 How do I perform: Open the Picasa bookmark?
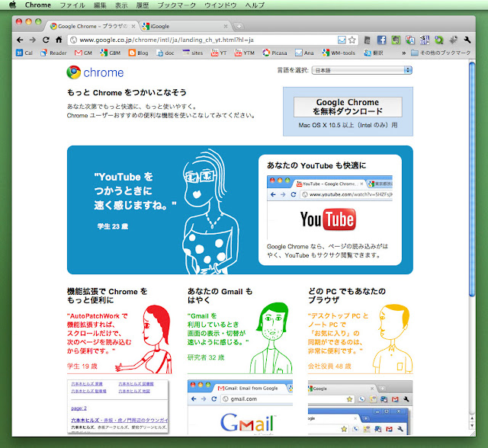tap(274, 53)
